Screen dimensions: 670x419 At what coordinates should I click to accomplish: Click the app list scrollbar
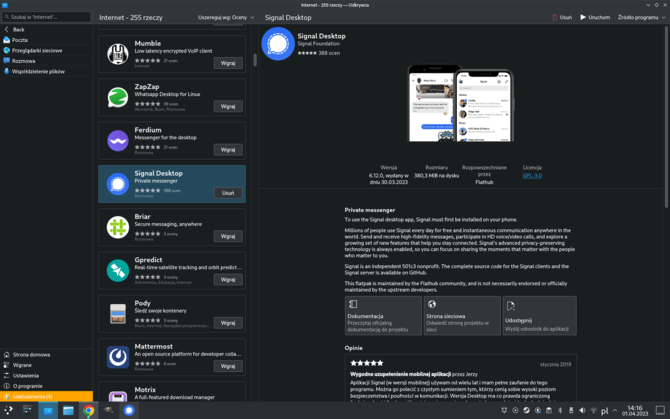point(255,60)
